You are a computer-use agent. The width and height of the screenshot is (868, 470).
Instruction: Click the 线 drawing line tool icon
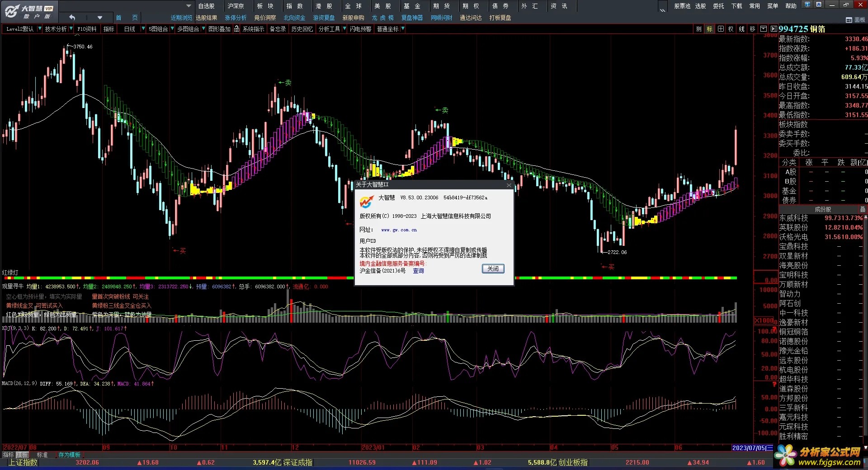click(x=742, y=29)
